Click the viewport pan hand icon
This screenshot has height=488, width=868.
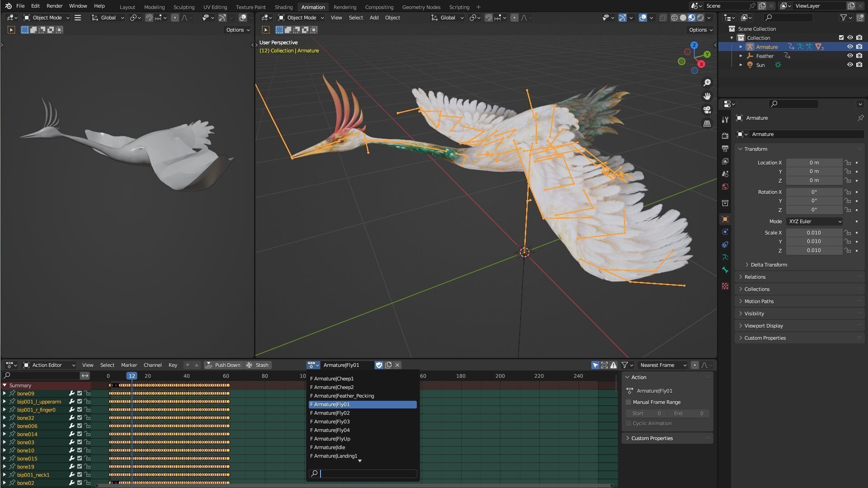tap(707, 96)
